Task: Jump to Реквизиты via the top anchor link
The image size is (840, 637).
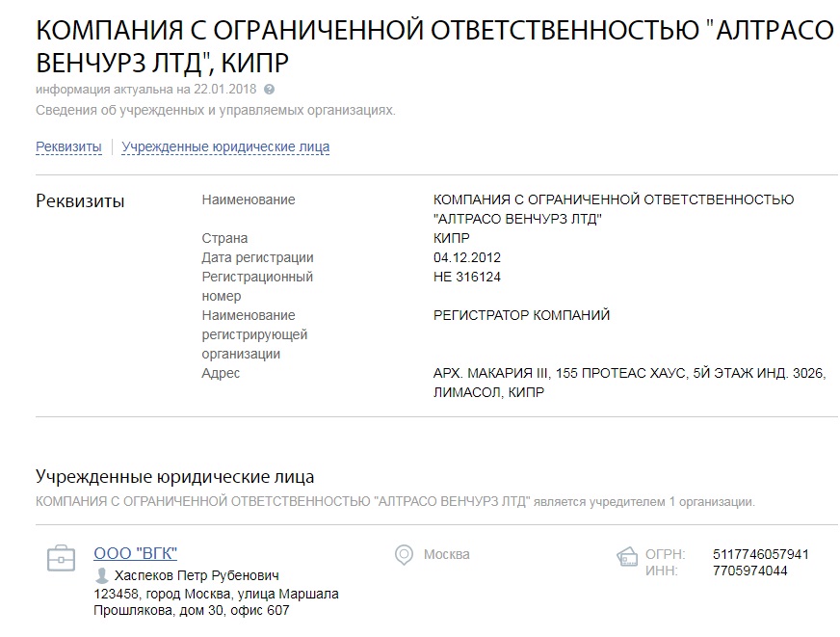Action: coord(68,147)
